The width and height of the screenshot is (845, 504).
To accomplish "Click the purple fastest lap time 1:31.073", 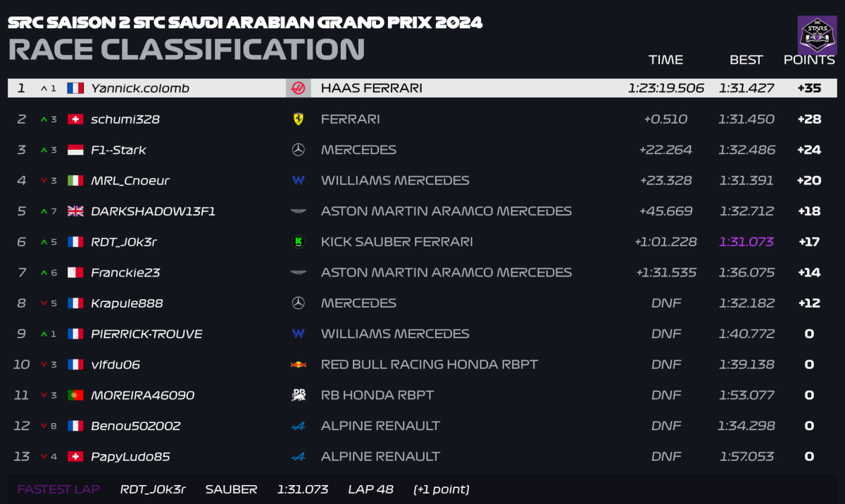I will 746,242.
